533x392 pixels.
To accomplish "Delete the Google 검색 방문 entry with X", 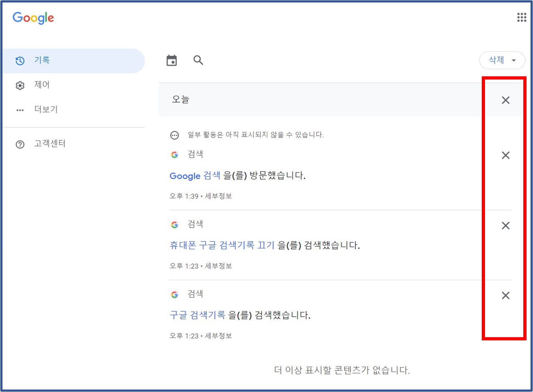I will pos(505,155).
